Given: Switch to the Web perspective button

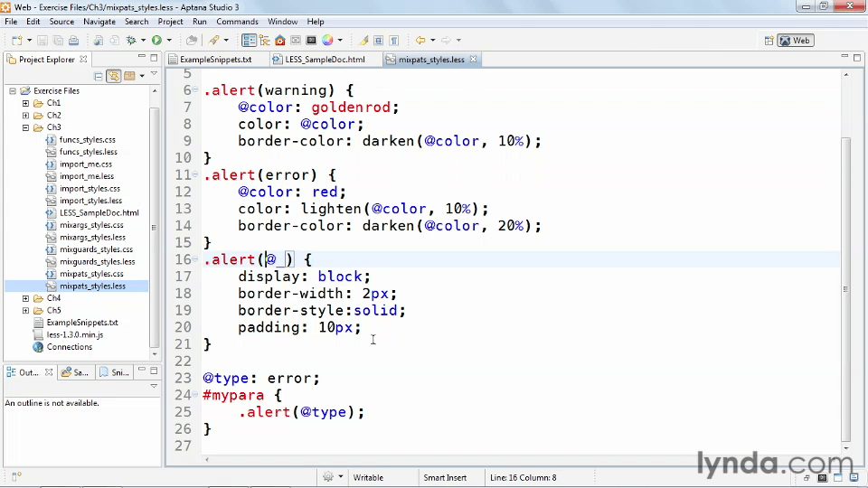Looking at the screenshot, I should (x=796, y=41).
